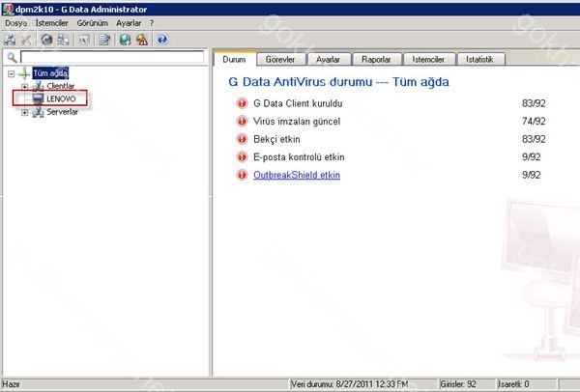Click red alert icon beside G Data Client kuruldu
580x392 pixels.
pos(241,102)
